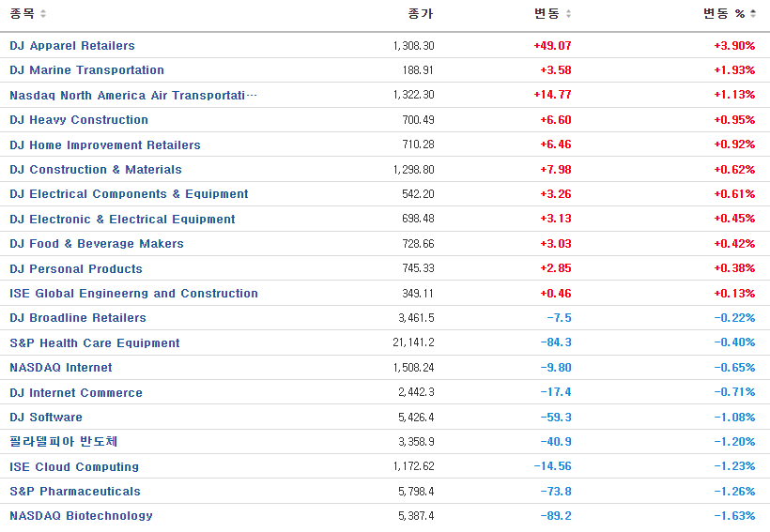Open S&P Health Care Equipment link

click(x=95, y=343)
